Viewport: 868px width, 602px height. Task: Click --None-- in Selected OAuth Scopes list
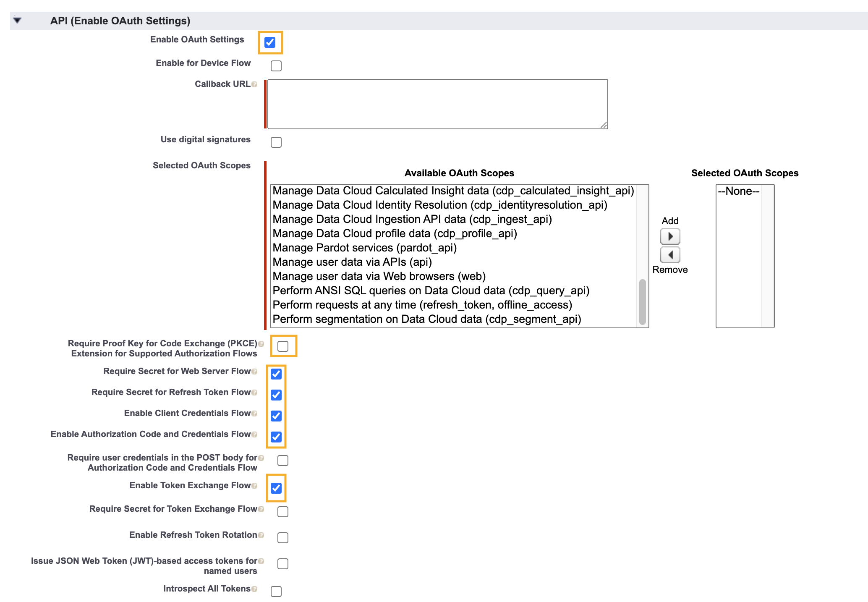738,191
